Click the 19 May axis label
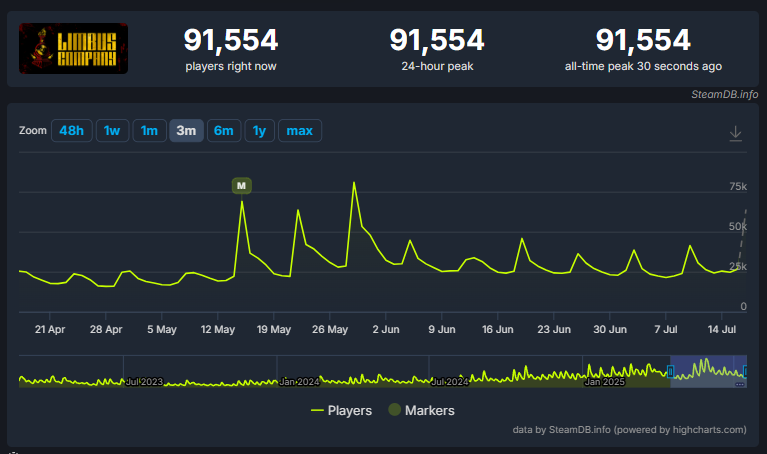Screen dimensions: 767x454 (x=273, y=329)
